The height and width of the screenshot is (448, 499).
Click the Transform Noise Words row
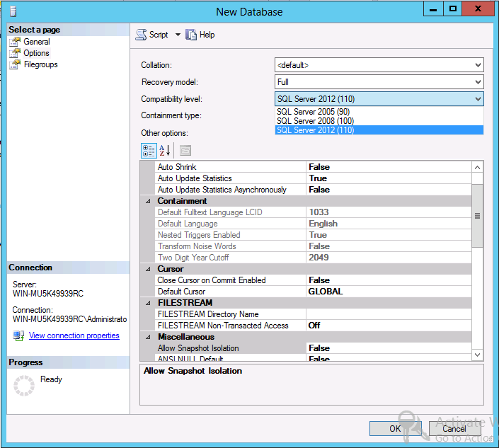(313, 246)
